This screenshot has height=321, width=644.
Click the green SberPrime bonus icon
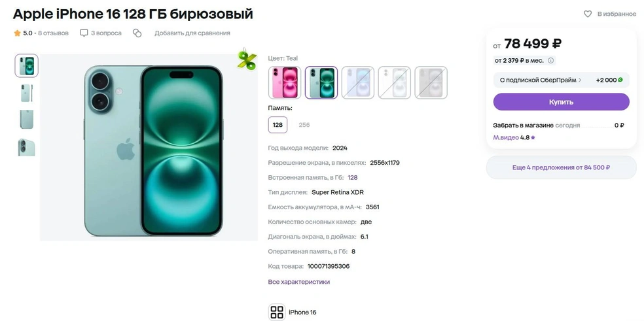[620, 80]
